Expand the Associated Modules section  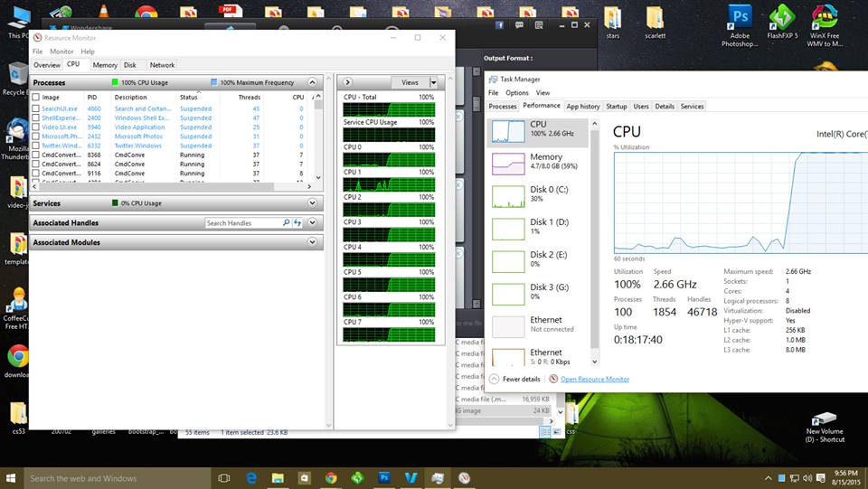(313, 242)
